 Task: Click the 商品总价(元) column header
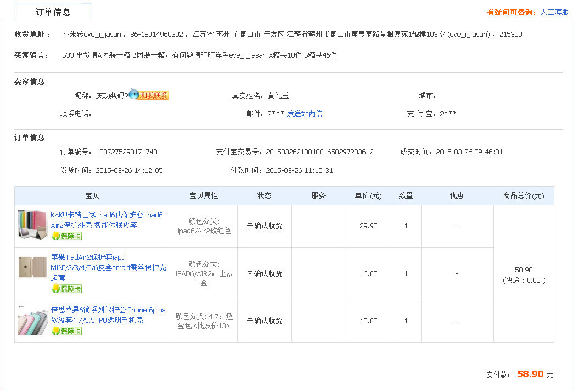523,196
